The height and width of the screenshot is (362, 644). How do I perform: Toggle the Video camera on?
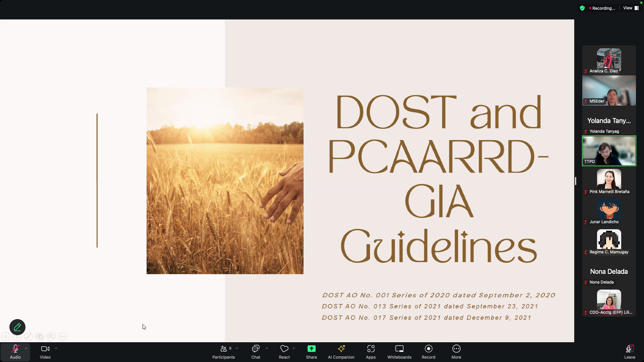(x=45, y=352)
